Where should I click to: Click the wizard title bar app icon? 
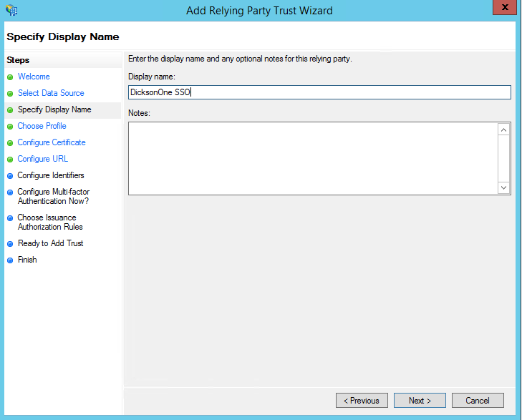(11, 10)
